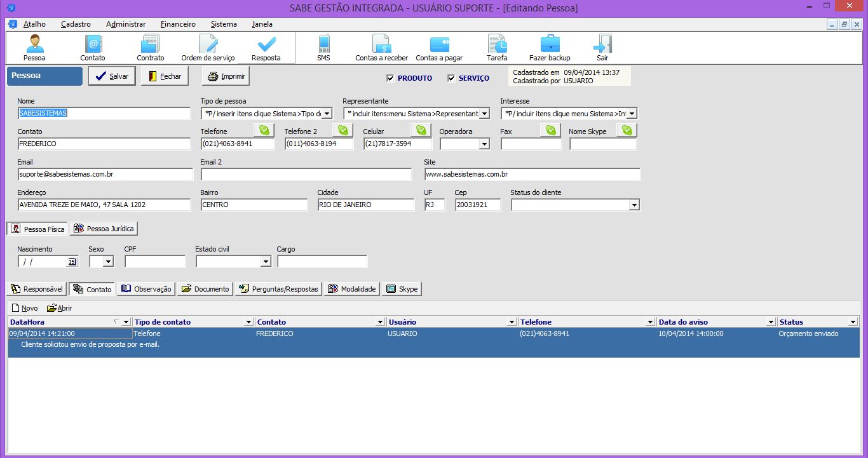Open the Tipo de contato column filter
Screen dimensions: 868x458
249,322
